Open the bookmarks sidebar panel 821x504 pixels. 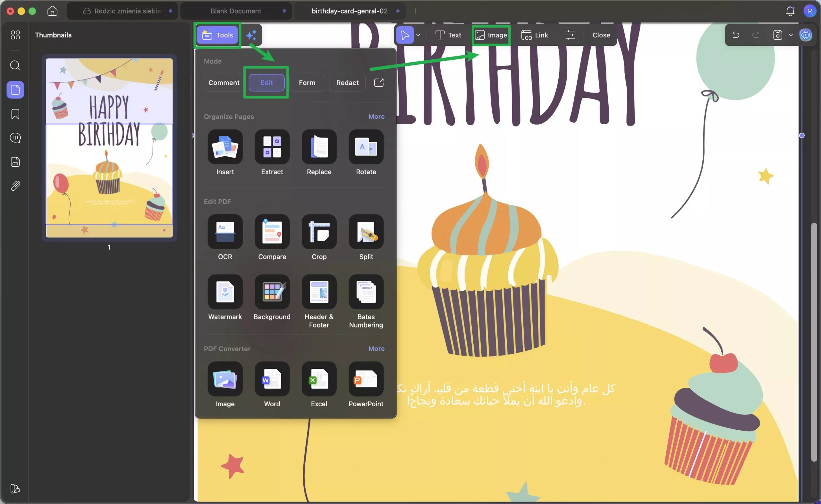[x=15, y=114]
